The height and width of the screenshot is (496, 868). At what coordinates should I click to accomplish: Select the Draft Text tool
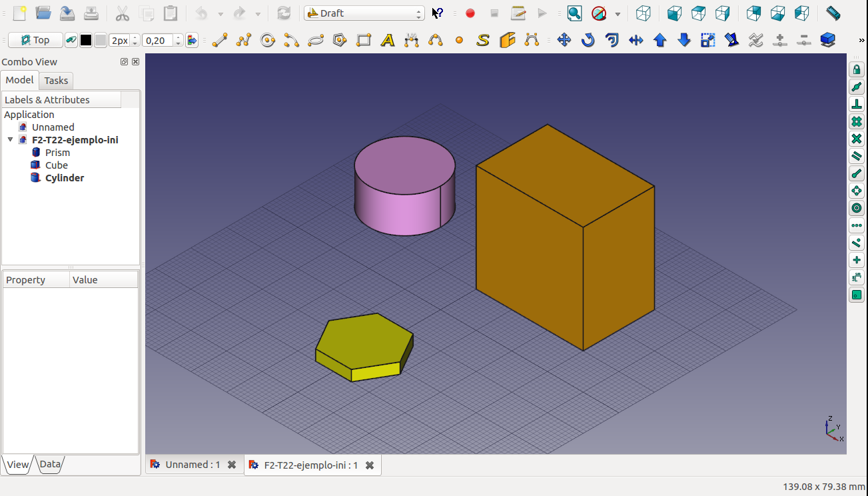point(388,41)
